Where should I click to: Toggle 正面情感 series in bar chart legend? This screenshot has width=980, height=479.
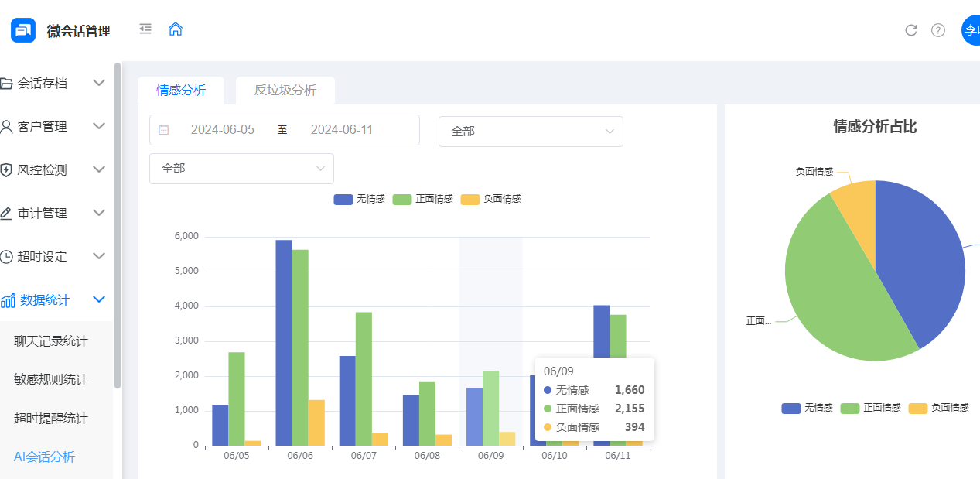423,199
